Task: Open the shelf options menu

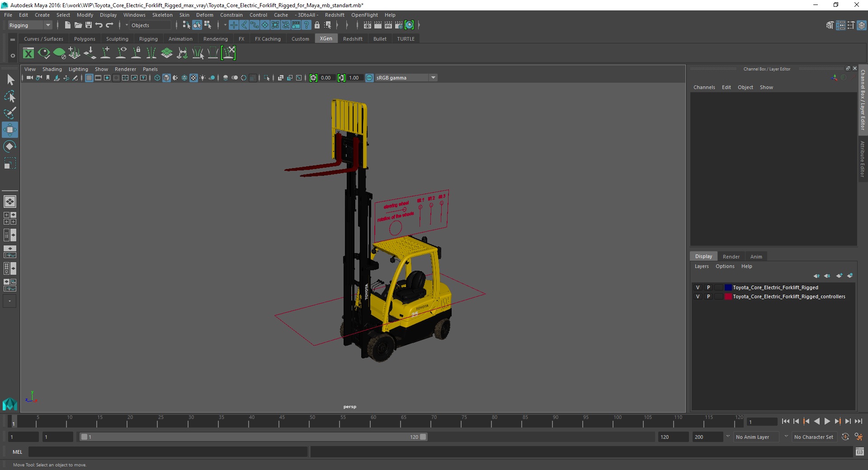Action: point(13,56)
